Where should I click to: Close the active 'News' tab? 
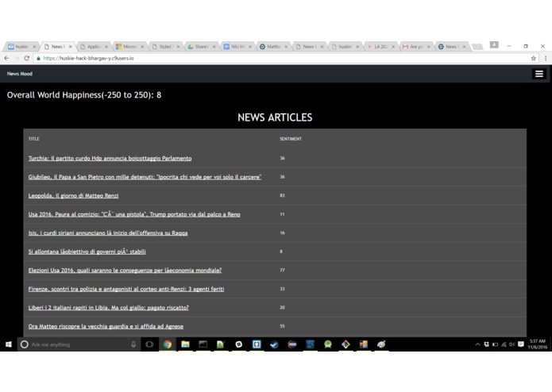[71, 47]
